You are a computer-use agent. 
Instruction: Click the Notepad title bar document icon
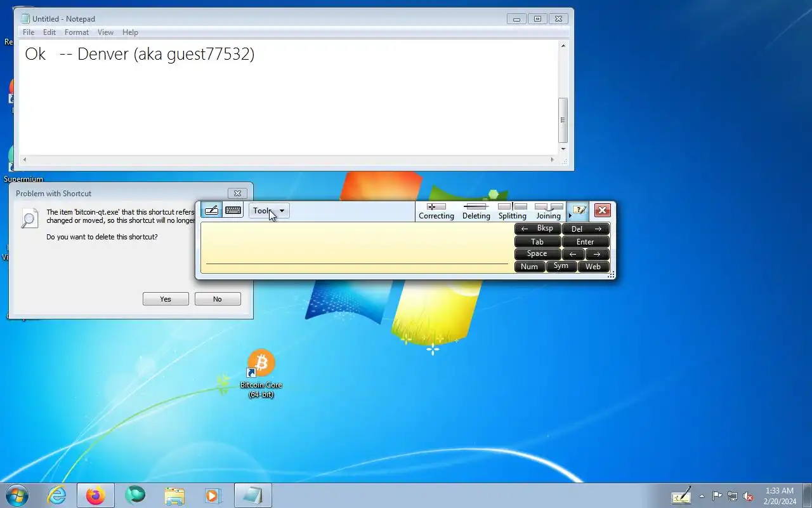(25, 18)
